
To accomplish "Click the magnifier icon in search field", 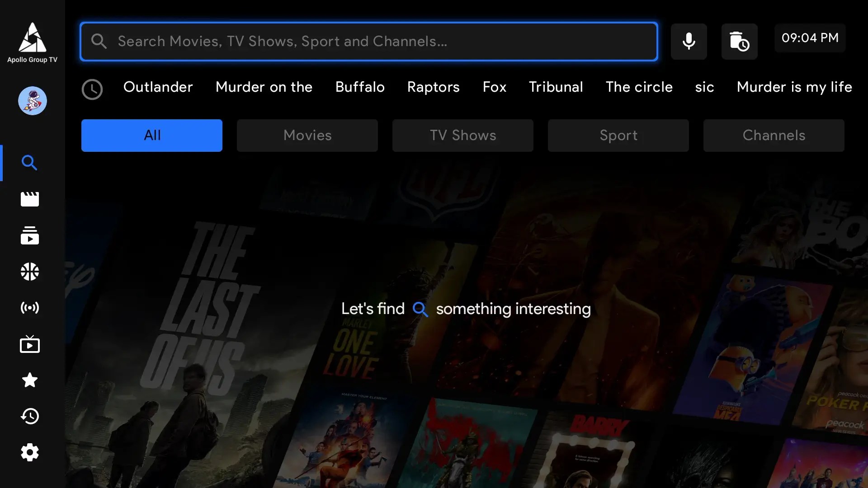I will 99,42.
